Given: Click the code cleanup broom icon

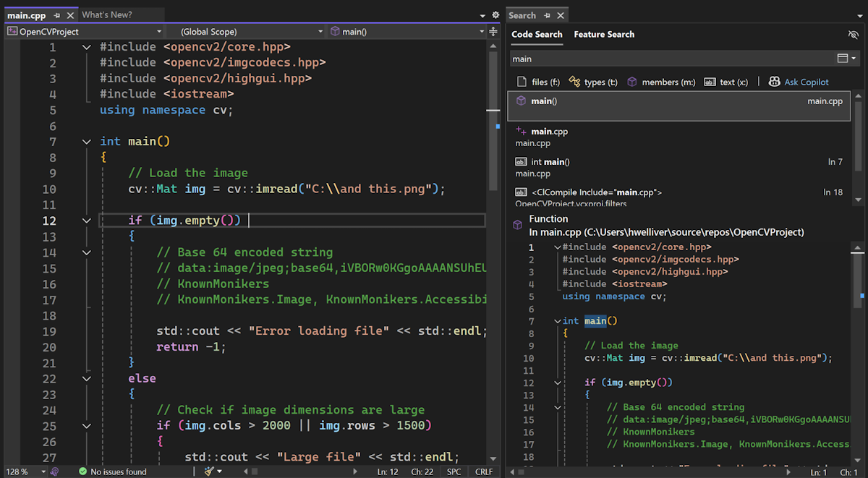Looking at the screenshot, I should click(x=210, y=471).
